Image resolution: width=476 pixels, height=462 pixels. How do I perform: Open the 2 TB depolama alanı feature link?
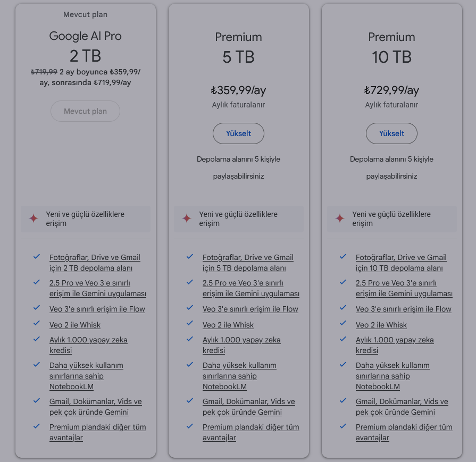pos(95,263)
